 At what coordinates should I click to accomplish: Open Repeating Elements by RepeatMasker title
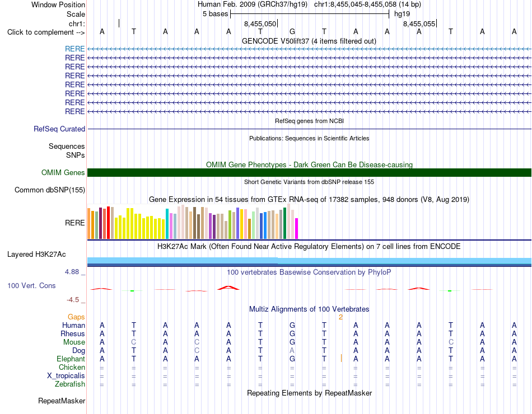(x=309, y=393)
